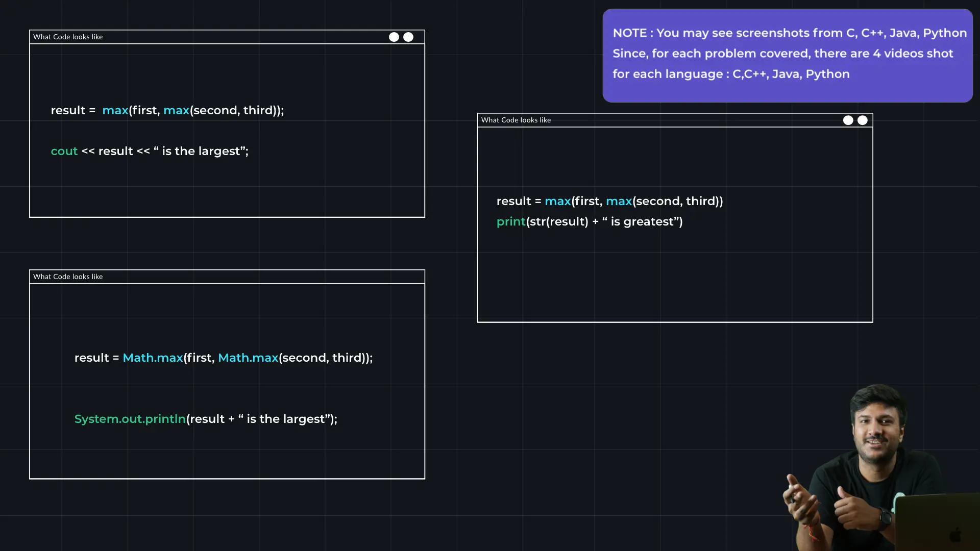The height and width of the screenshot is (551, 980).
Task: Click left white dot in C++ code window
Action: (x=394, y=37)
